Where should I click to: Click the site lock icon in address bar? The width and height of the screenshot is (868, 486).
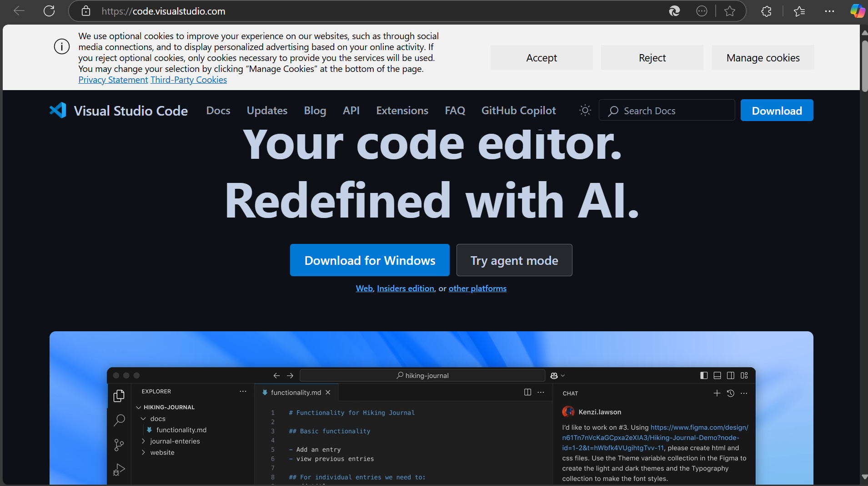(86, 11)
